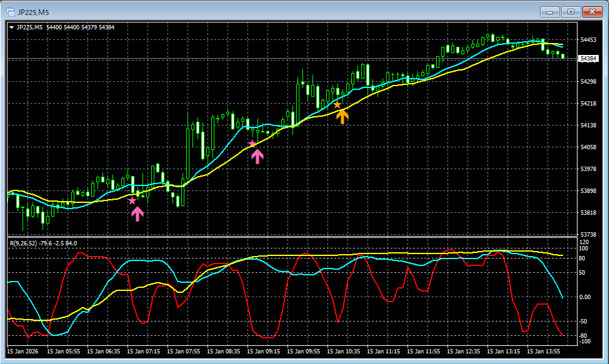Viewport: 610px width, 364px height.
Task: Expand the triangle beside the JP225,M5 chart label
Action: [12, 27]
